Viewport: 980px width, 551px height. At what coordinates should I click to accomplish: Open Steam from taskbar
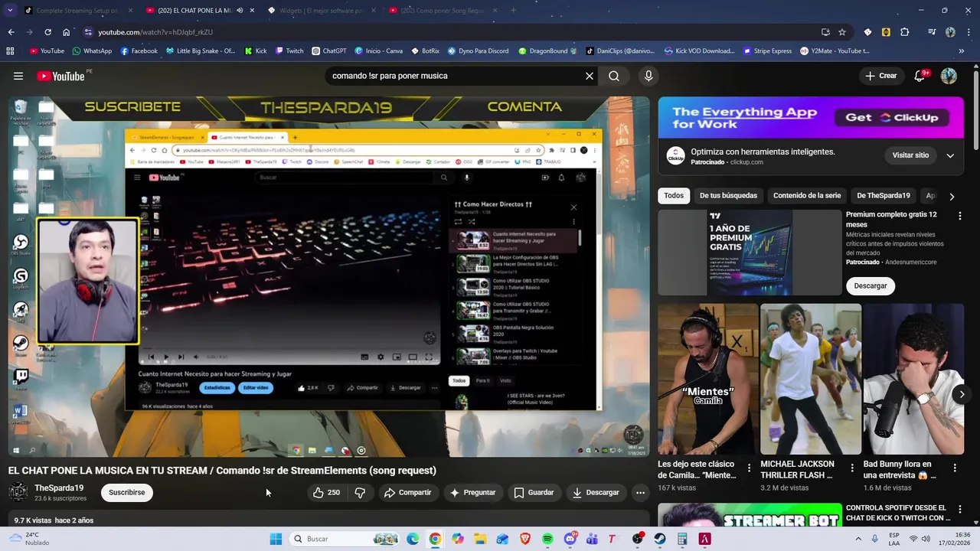pyautogui.click(x=660, y=539)
